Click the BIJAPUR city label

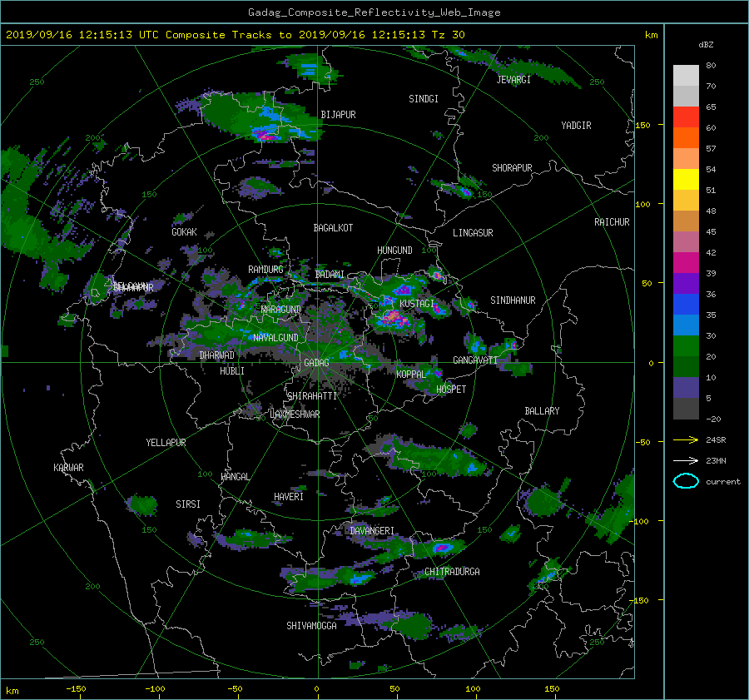click(x=338, y=115)
